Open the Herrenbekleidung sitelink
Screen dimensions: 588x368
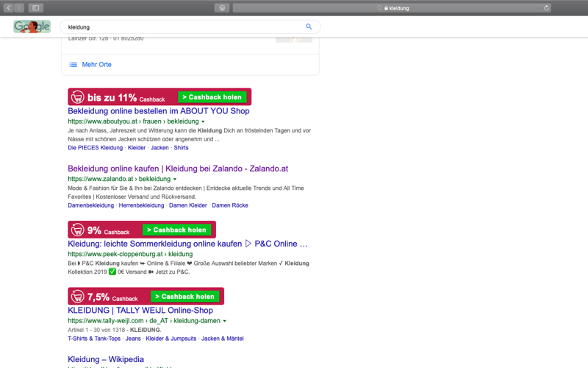click(141, 205)
